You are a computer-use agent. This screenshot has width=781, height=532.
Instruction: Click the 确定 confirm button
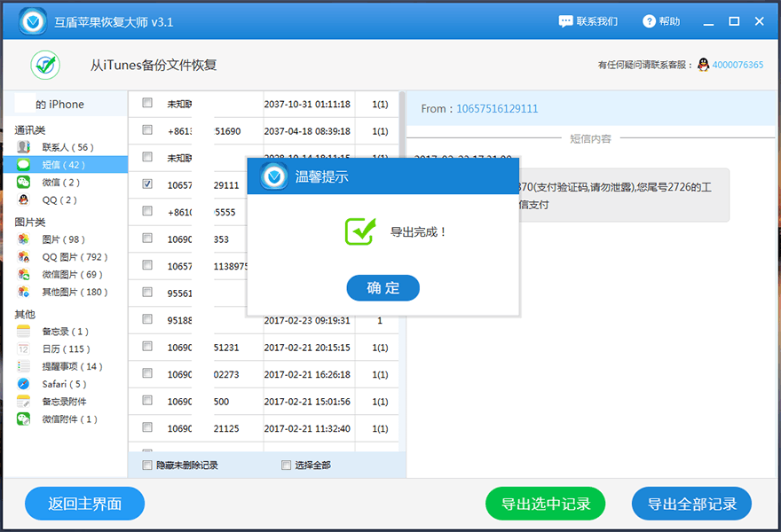point(383,287)
